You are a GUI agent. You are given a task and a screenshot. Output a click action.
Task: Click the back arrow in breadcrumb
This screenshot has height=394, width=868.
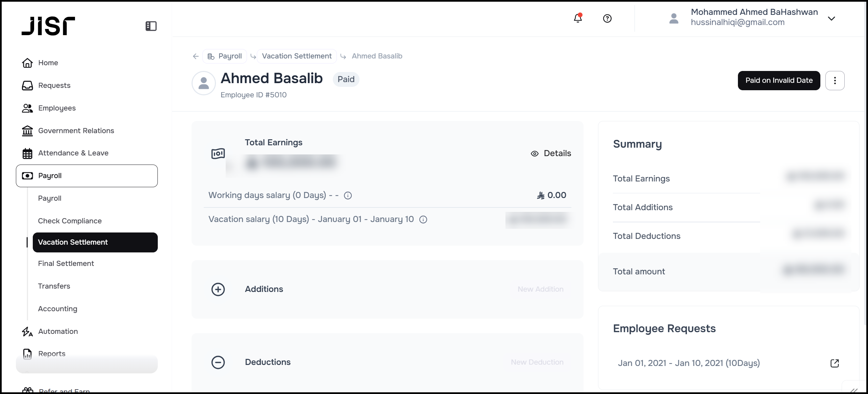[196, 56]
